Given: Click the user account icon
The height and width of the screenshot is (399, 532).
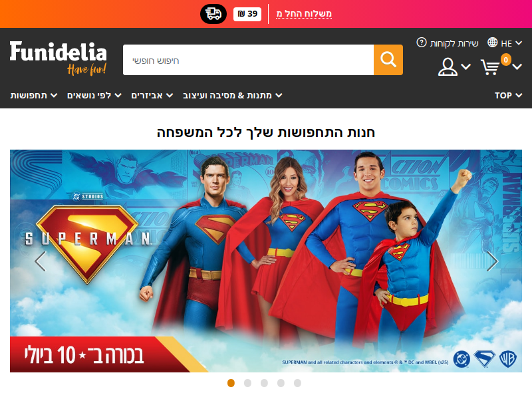Looking at the screenshot, I should (x=448, y=67).
